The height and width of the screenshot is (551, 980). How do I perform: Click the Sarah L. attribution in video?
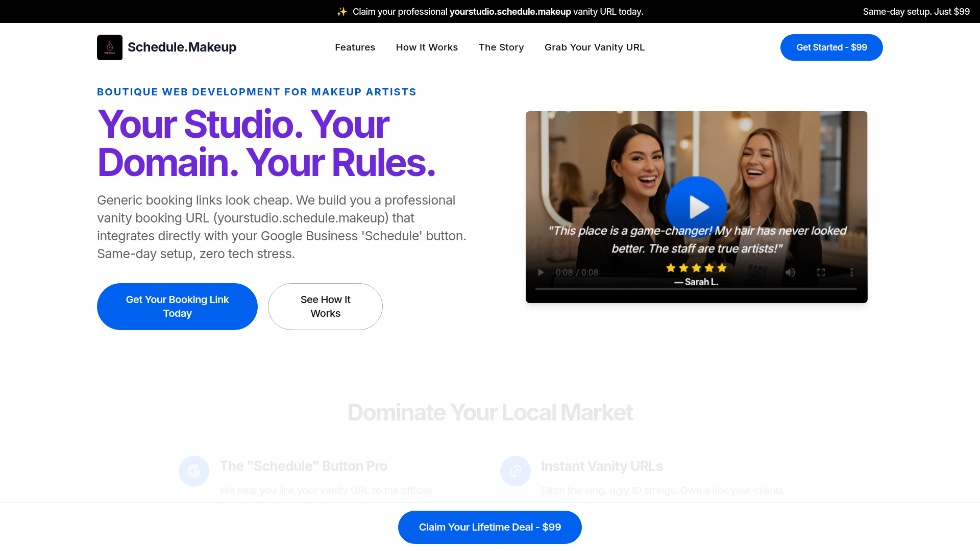pyautogui.click(x=696, y=282)
